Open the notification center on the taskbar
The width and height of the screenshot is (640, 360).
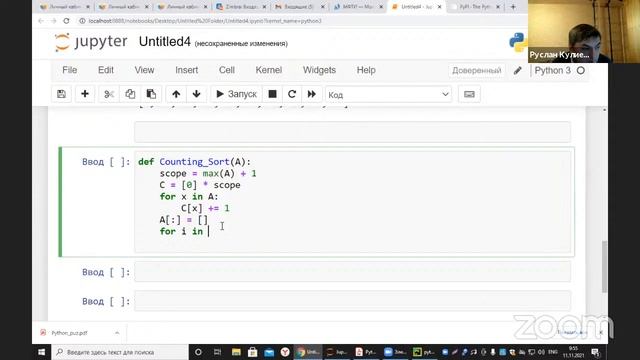(x=596, y=352)
